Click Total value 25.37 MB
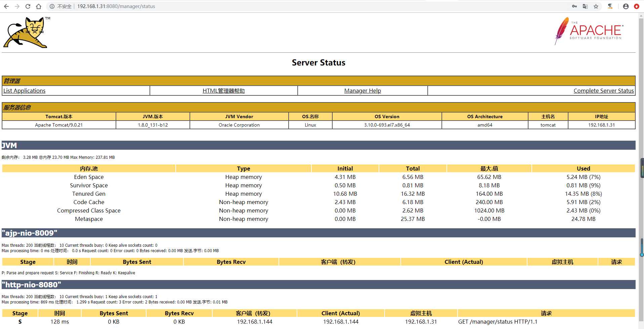Screen dimensions: 644x329 click(413, 219)
